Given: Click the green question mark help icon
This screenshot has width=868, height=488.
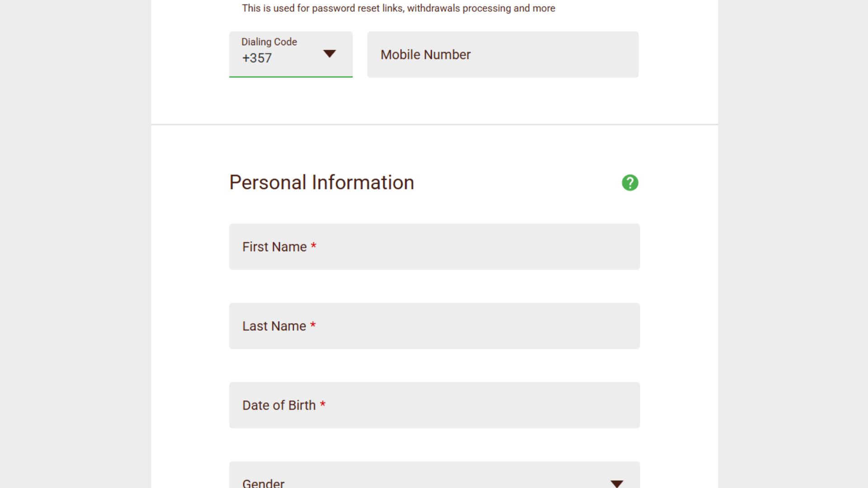Looking at the screenshot, I should pos(630,183).
